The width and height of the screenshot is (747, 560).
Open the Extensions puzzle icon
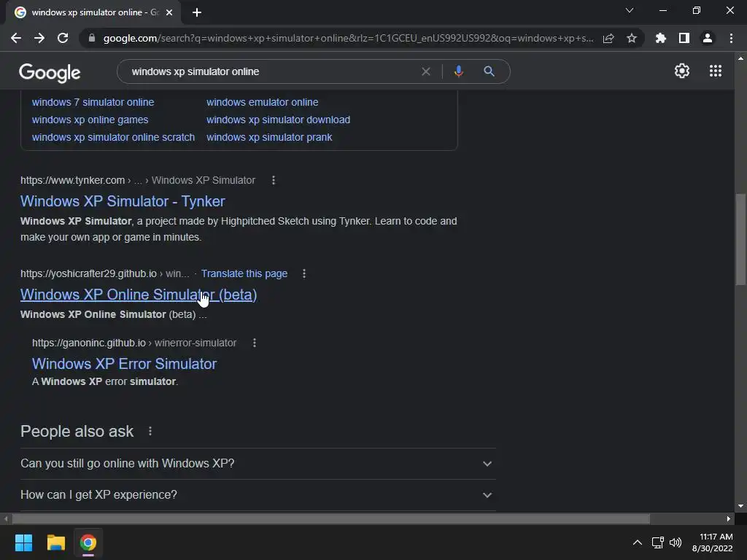(x=661, y=38)
